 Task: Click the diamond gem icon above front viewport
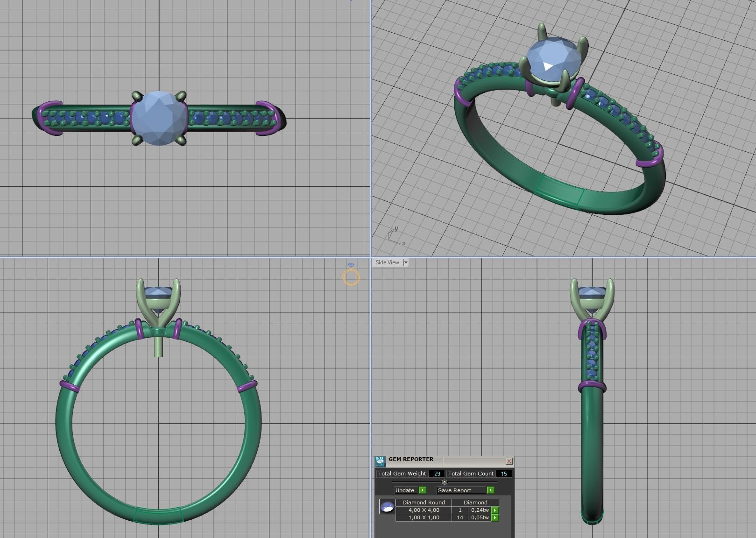tap(351, 264)
